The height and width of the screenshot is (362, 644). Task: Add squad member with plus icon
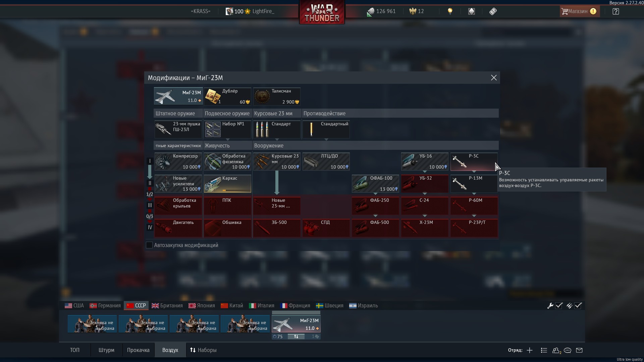530,350
